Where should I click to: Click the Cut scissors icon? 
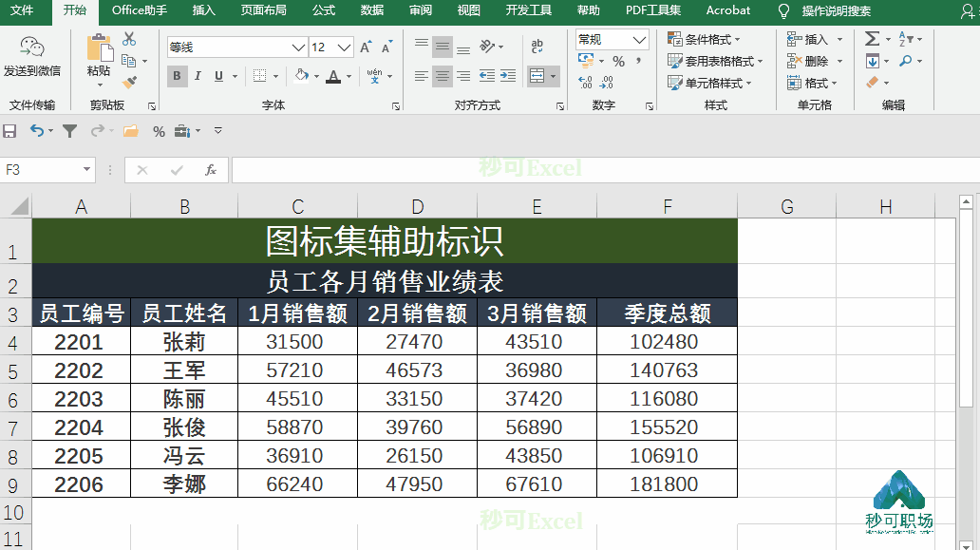129,39
